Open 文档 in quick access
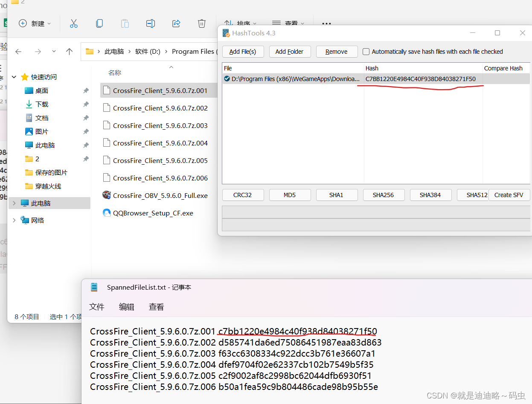 pos(41,118)
